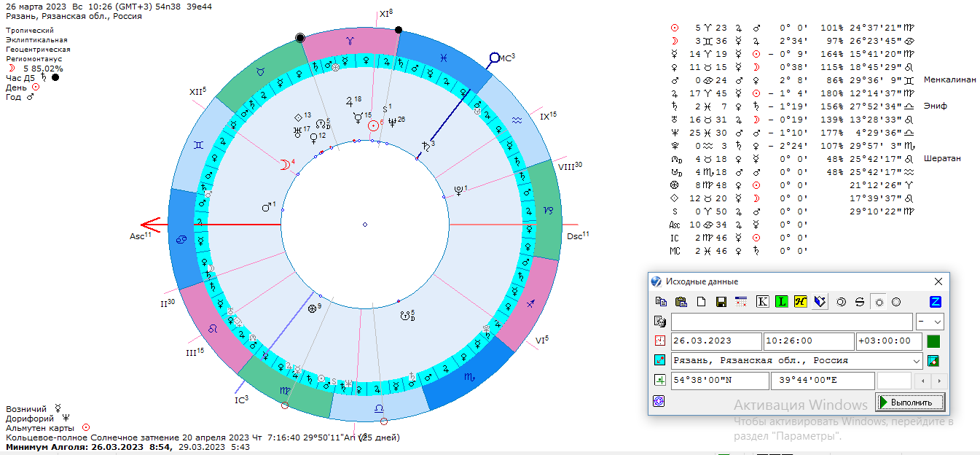The width and height of the screenshot is (980, 455).
Task: Select the Sun glyph in the chart wheel
Action: click(x=374, y=125)
